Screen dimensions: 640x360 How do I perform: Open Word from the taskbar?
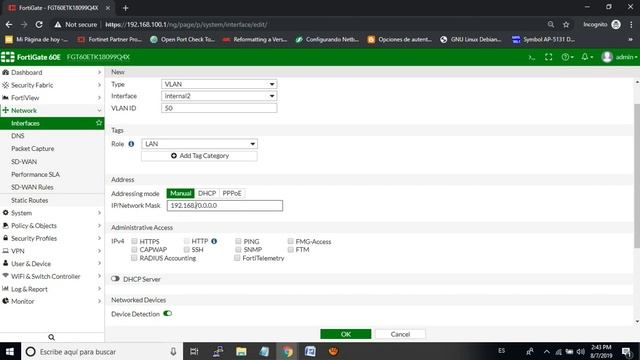coord(310,351)
